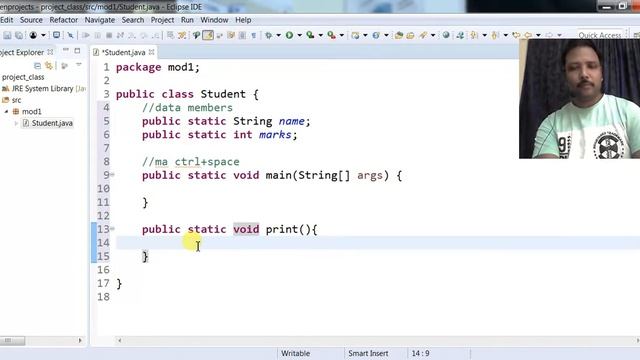This screenshot has height=360, width=640.
Task: Click the Debug bug icon
Action: (x=269, y=36)
